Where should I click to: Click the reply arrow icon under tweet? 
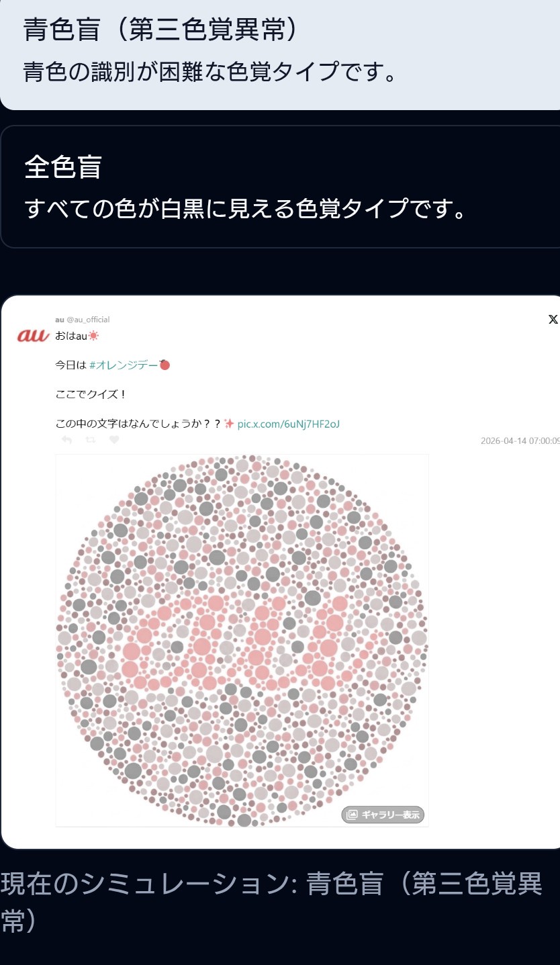(66, 440)
